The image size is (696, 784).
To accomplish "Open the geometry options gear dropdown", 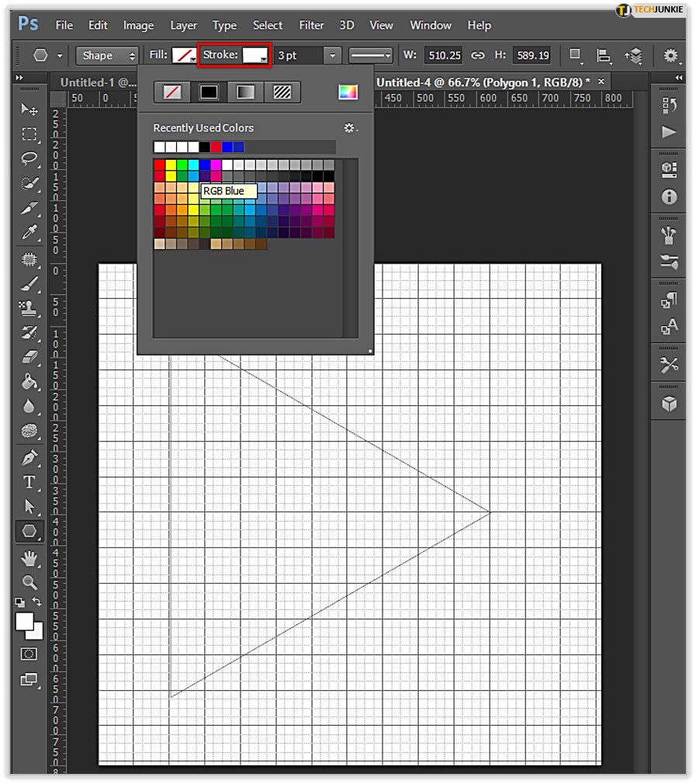I will (671, 55).
